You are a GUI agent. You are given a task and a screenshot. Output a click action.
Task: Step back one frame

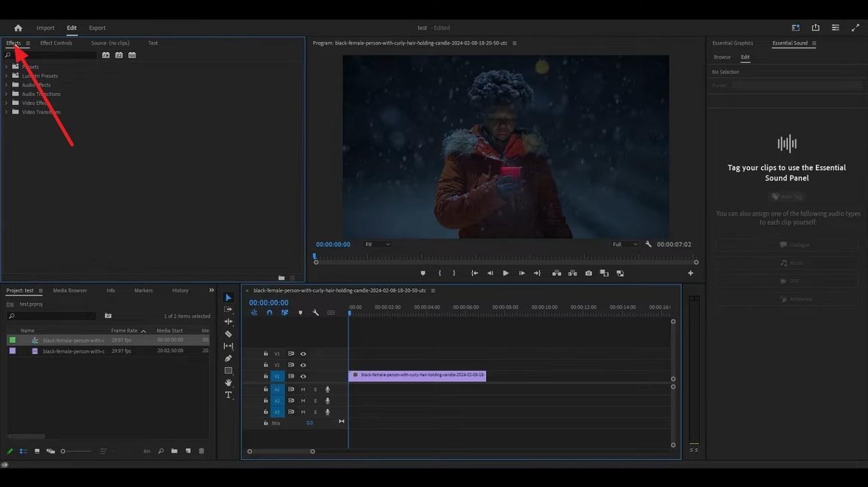tap(490, 273)
